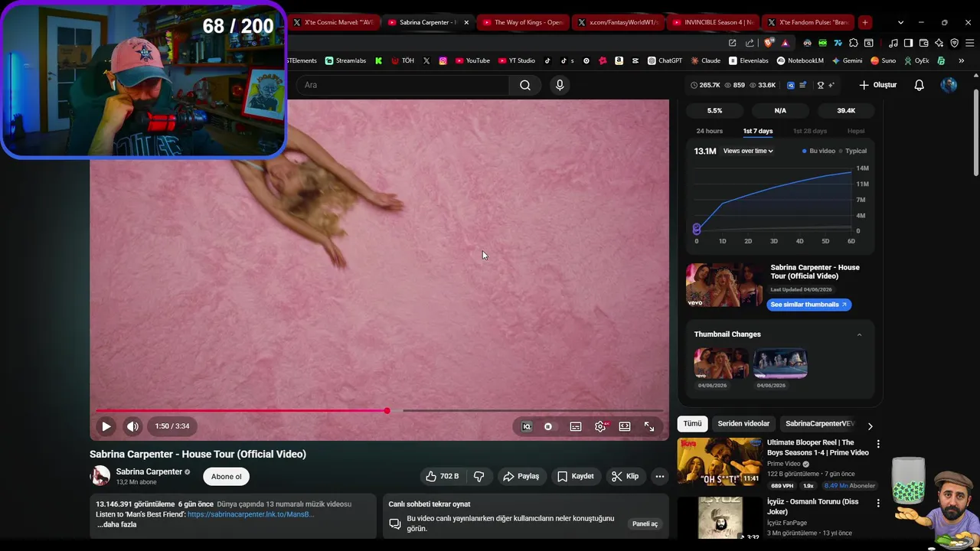Open the NotebookLM bookmark

(x=800, y=60)
